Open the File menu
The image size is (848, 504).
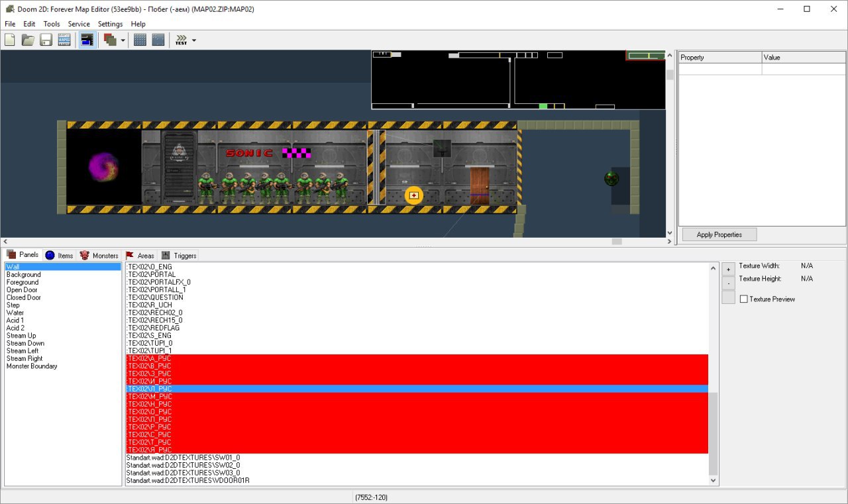(10, 24)
